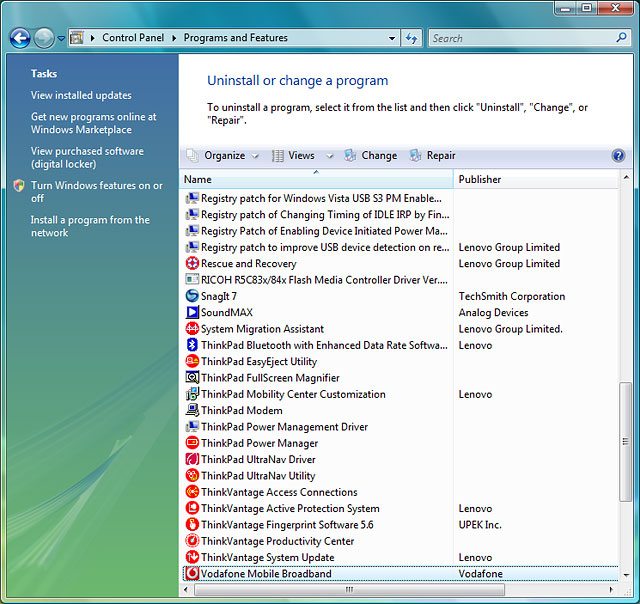Click the SnagIt 7 program icon
The width and height of the screenshot is (640, 604).
(193, 296)
